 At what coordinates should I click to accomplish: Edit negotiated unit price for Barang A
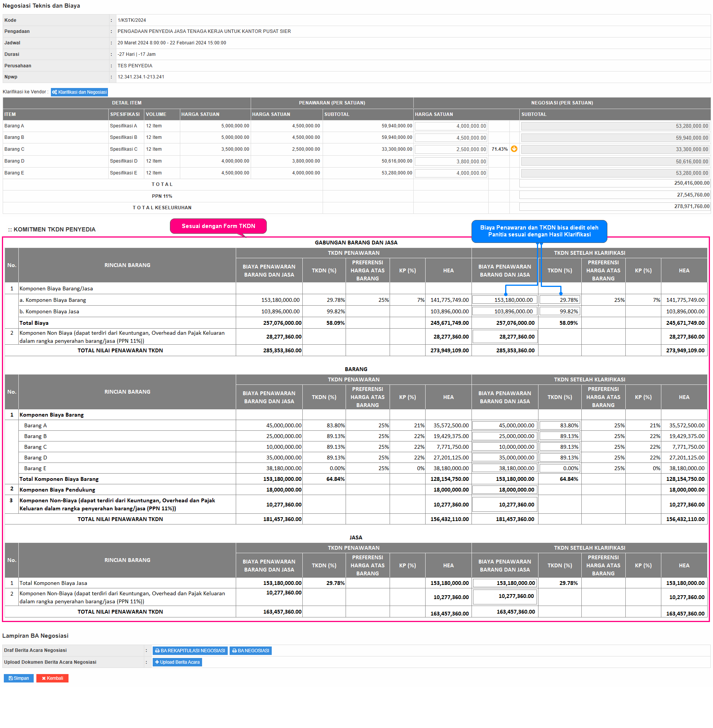(451, 126)
